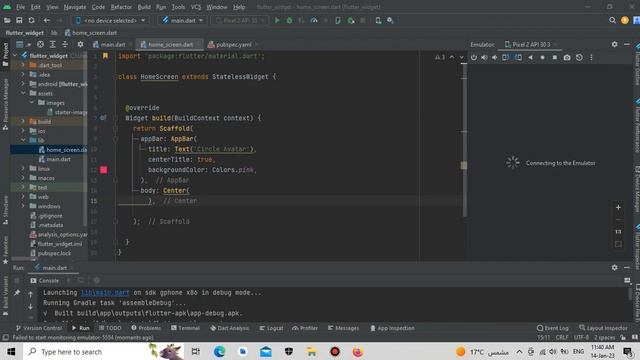Collapse the lib folder
Screen dimensions: 640x360
(x=23, y=140)
